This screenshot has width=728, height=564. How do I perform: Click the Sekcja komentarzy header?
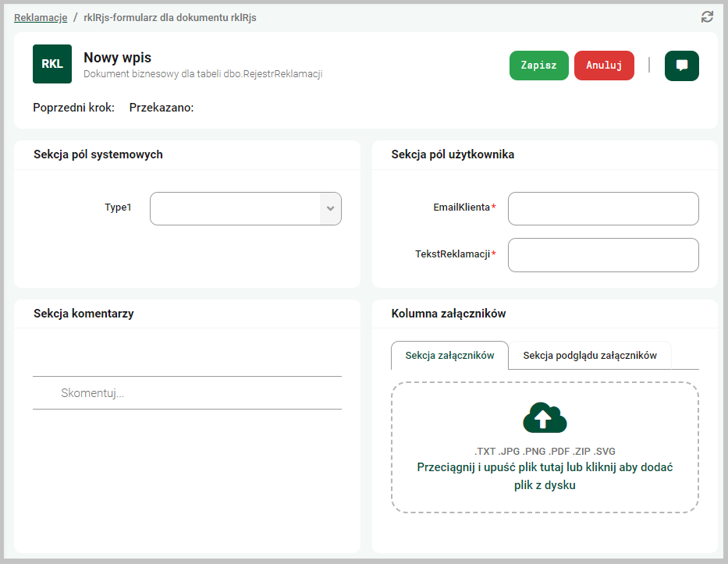pos(83,314)
